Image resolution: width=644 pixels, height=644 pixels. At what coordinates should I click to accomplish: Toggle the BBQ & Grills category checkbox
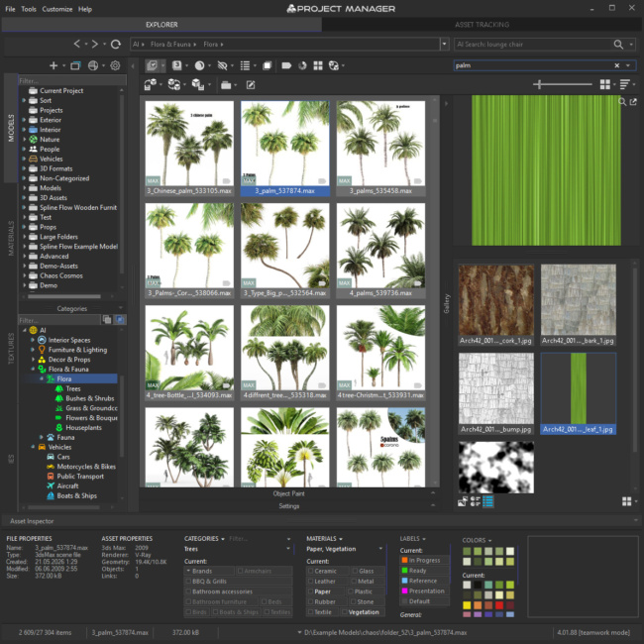(188, 582)
